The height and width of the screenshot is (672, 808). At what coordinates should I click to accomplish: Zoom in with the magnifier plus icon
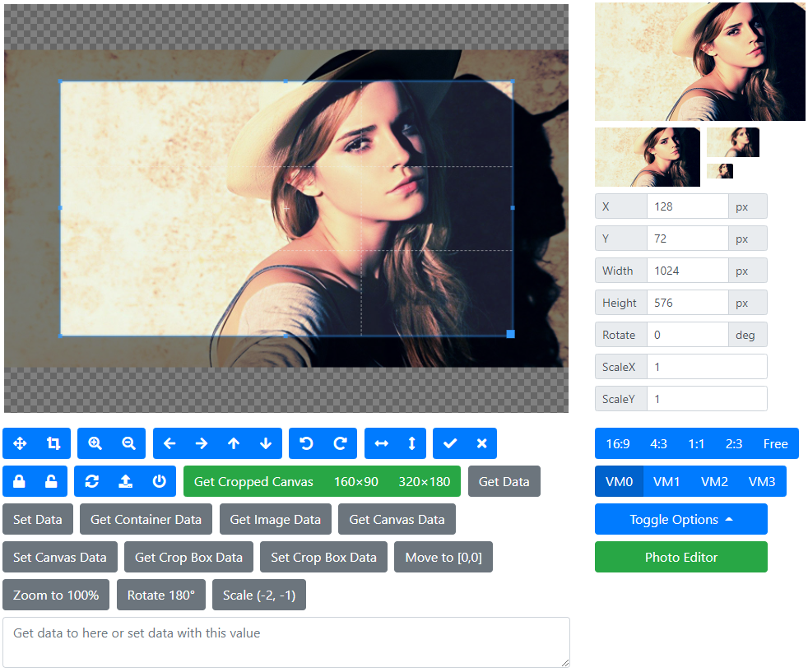click(x=95, y=443)
